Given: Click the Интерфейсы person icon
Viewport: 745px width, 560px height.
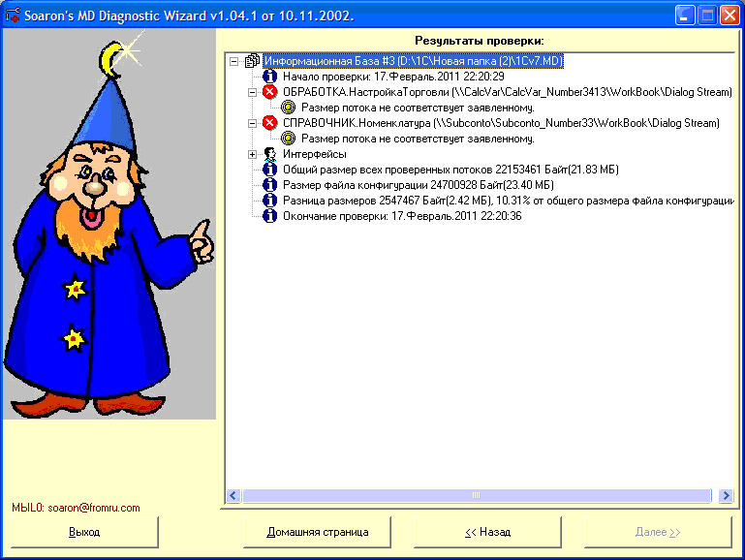Looking at the screenshot, I should click(x=270, y=154).
